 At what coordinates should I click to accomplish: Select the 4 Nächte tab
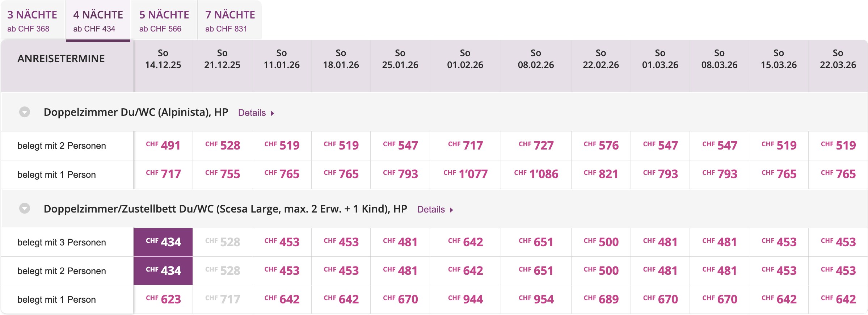click(98, 21)
